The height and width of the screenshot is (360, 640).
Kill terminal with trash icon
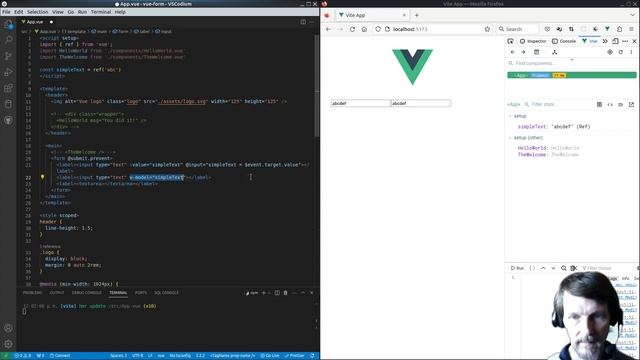[285, 293]
